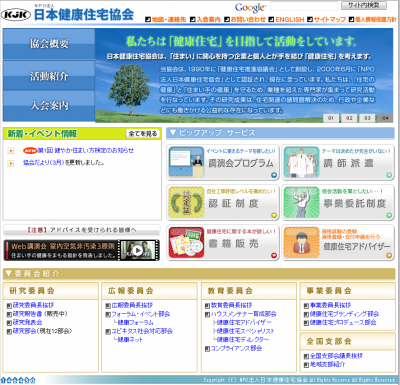Screen dimensions: 400x385
Task: Click the 全てを見る button
Action: [x=143, y=134]
